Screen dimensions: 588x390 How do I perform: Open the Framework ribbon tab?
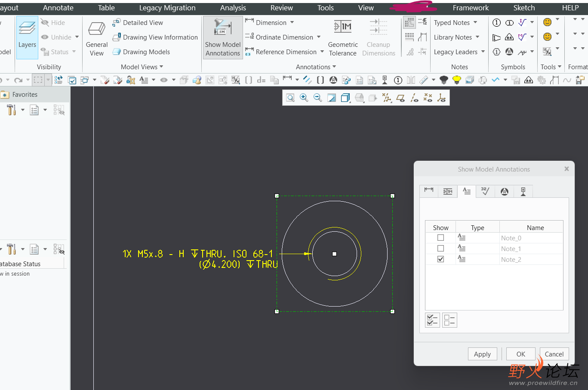click(x=471, y=8)
